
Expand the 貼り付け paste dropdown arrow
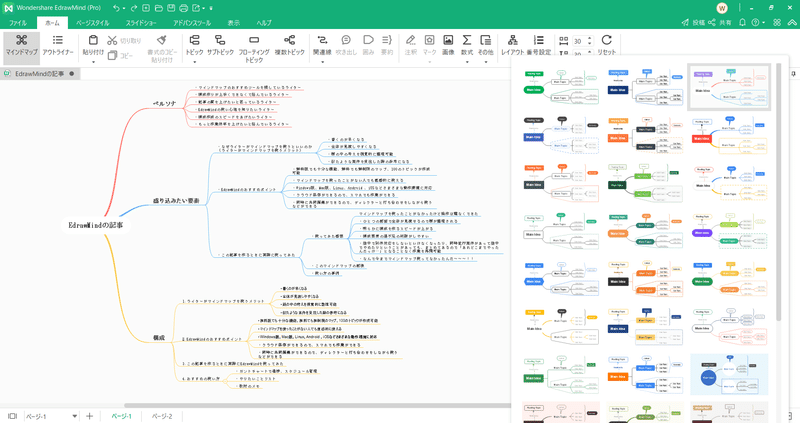tap(93, 62)
